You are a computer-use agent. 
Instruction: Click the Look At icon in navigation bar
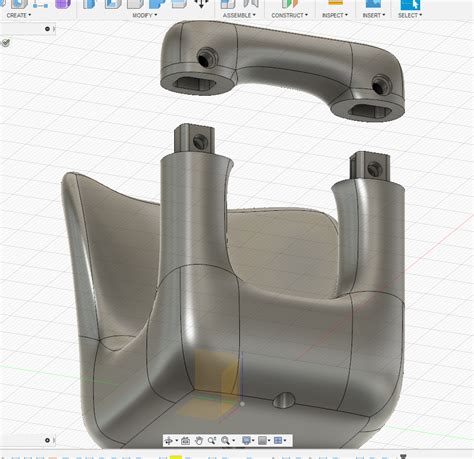pos(185,441)
